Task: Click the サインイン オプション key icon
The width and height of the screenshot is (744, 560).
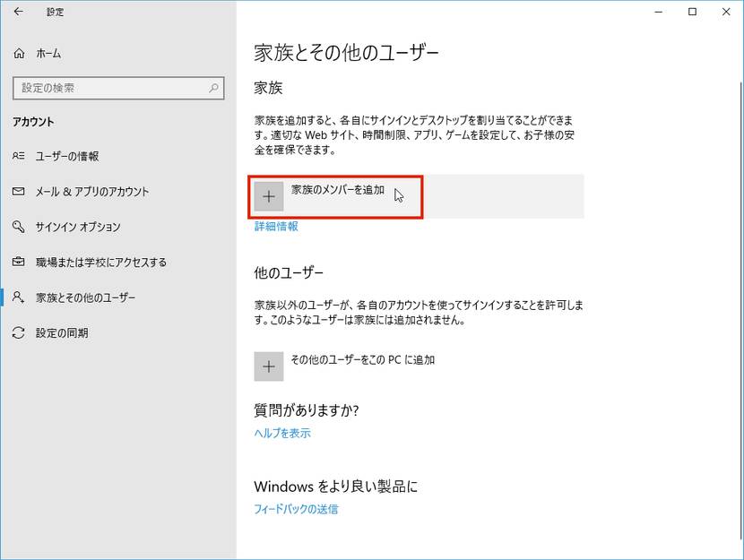Action: 19,226
